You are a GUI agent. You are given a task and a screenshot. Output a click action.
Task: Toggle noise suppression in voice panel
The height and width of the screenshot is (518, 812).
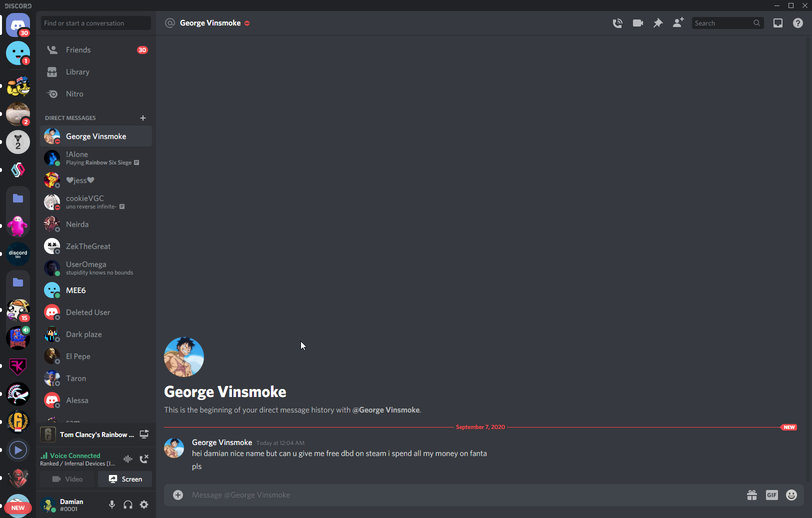point(128,459)
